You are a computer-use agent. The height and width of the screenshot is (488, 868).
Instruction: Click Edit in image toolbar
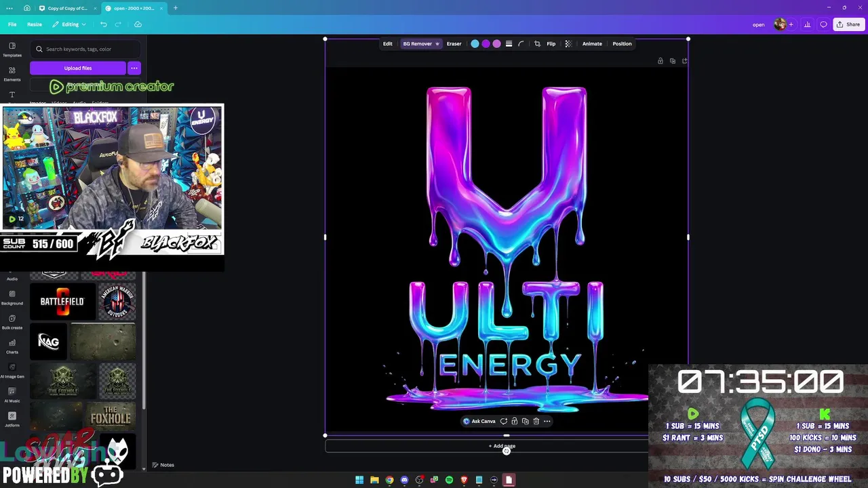387,44
